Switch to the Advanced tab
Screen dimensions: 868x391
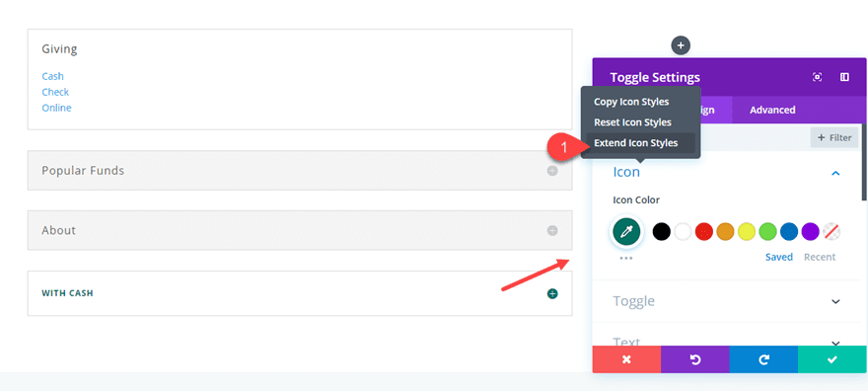[x=772, y=110]
